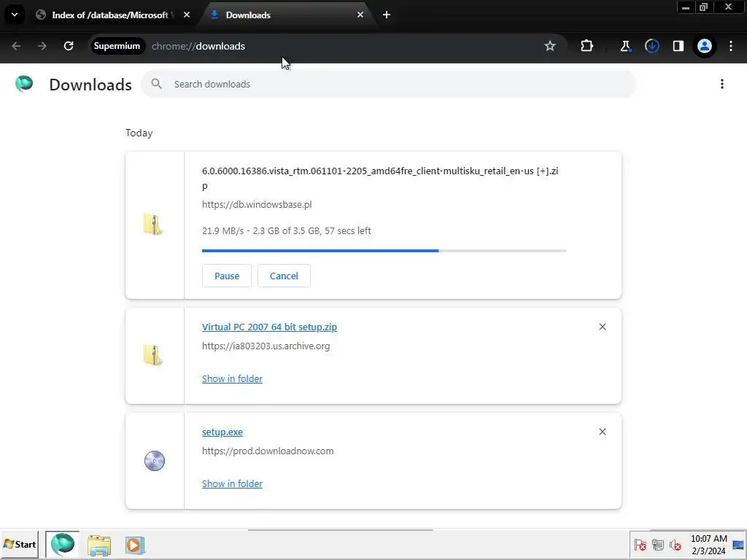Image resolution: width=747 pixels, height=560 pixels.
Task: Show the downloads bubble in toolbar
Action: [x=651, y=46]
